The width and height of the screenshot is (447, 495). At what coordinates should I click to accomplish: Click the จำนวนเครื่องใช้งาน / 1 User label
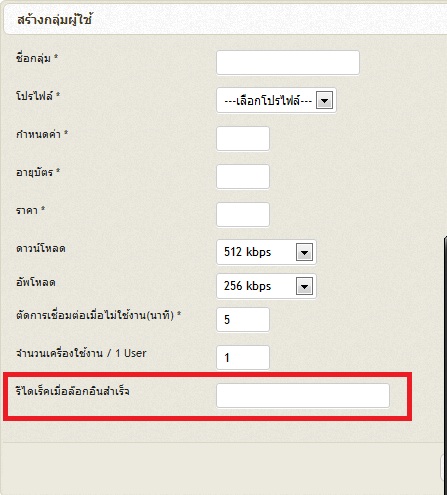coord(81,353)
